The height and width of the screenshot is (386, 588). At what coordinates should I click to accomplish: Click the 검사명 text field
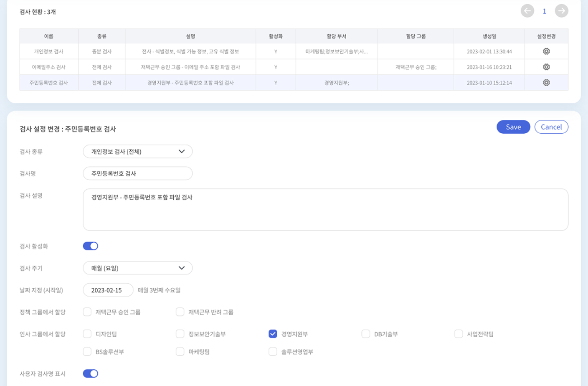point(137,173)
